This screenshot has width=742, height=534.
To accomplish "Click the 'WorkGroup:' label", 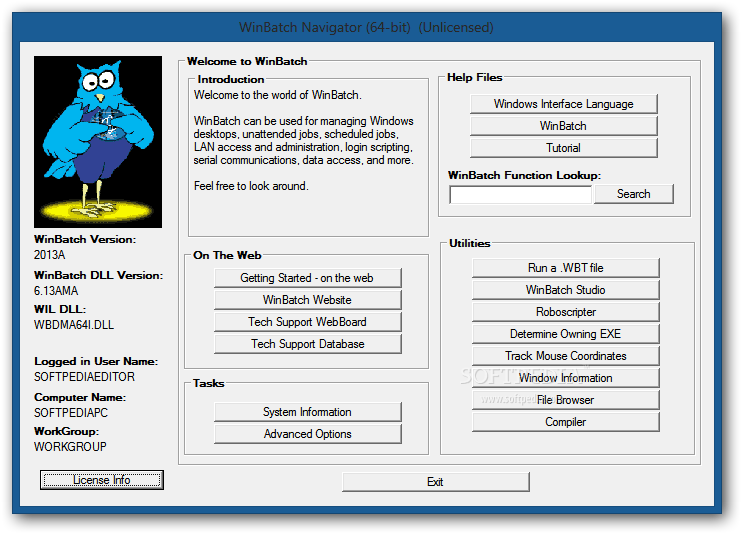I will (x=66, y=432).
